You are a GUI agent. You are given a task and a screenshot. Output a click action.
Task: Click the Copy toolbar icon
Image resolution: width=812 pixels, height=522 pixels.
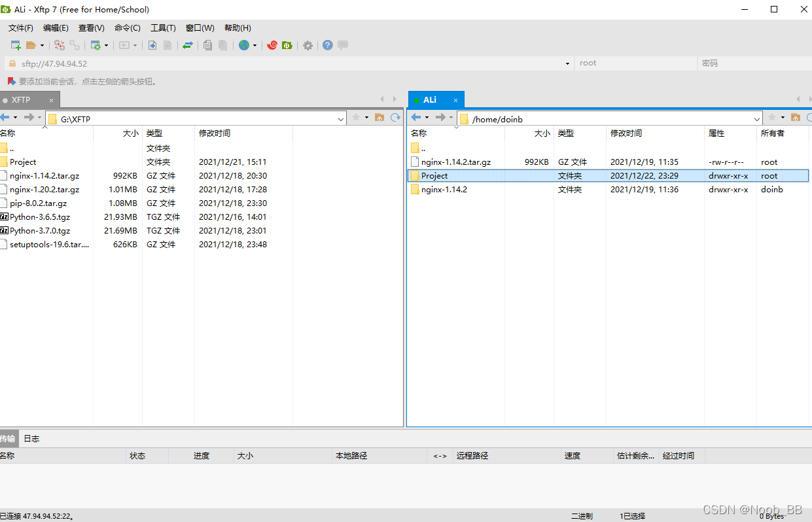click(x=208, y=45)
